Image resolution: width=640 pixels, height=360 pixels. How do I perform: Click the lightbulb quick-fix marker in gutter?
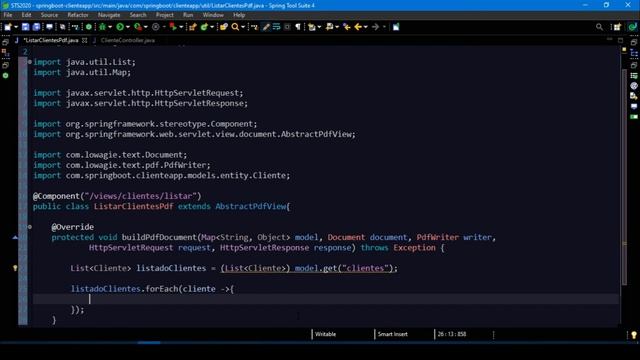[x=15, y=268]
